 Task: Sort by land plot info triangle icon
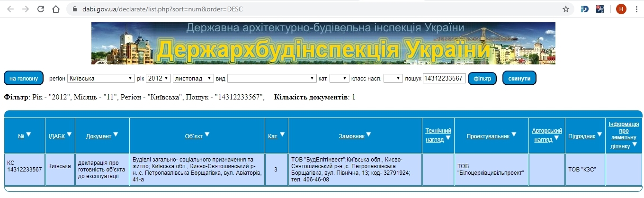(x=634, y=144)
